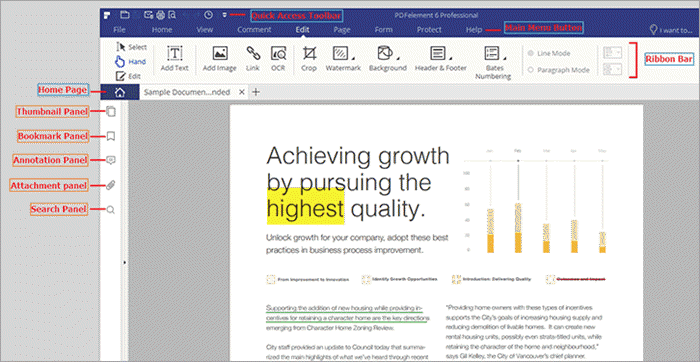This screenshot has width=700, height=362.
Task: Choose the Select arrow tool
Action: [x=131, y=47]
